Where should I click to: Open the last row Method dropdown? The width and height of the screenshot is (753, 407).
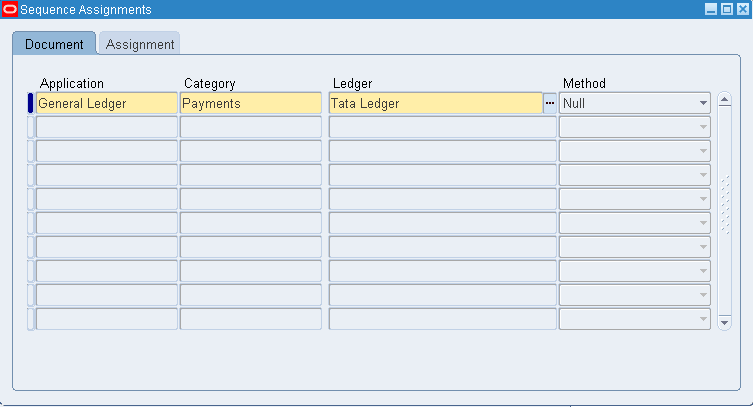[x=703, y=319]
